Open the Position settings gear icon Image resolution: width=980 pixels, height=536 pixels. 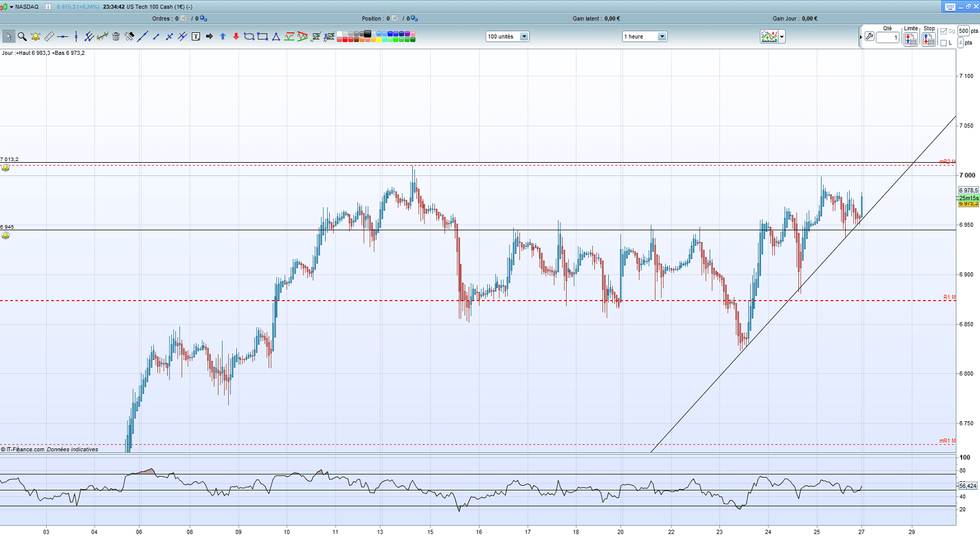414,18
